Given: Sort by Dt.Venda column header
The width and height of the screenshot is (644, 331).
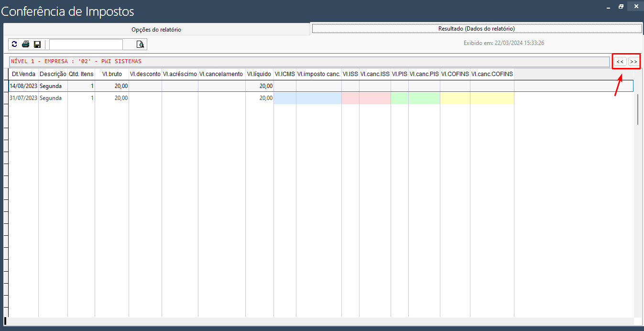Looking at the screenshot, I should [x=23, y=74].
